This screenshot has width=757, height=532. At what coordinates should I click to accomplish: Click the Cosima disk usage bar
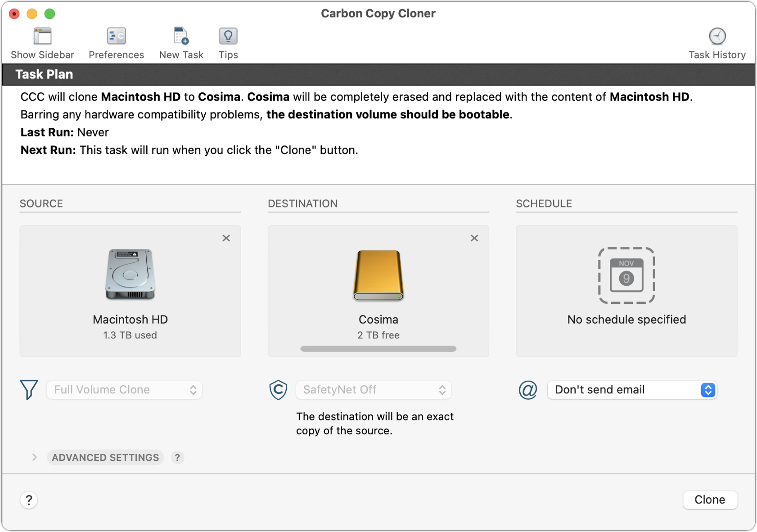point(378,349)
